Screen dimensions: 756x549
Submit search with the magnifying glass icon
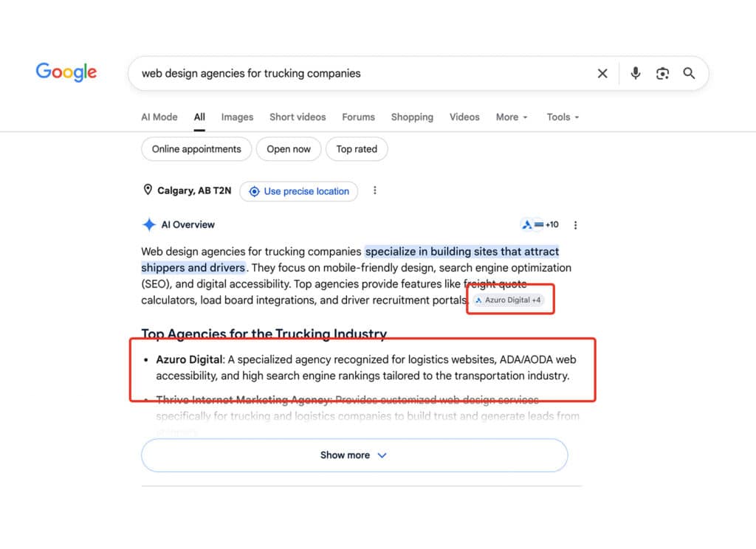tap(689, 73)
